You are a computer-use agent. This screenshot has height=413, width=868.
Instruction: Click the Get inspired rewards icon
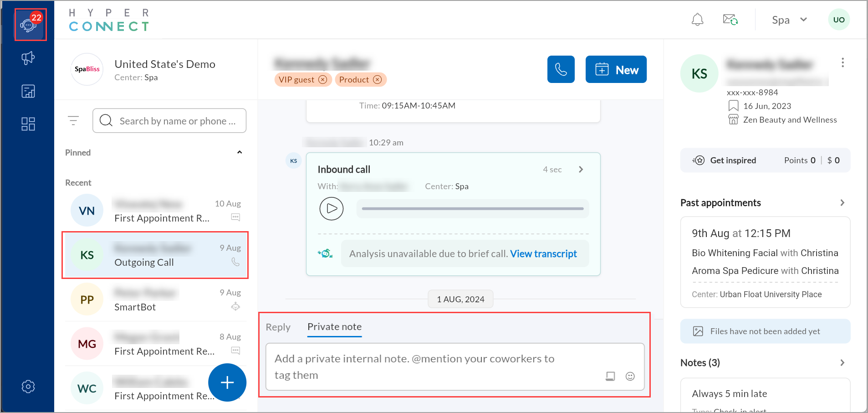pyautogui.click(x=699, y=160)
